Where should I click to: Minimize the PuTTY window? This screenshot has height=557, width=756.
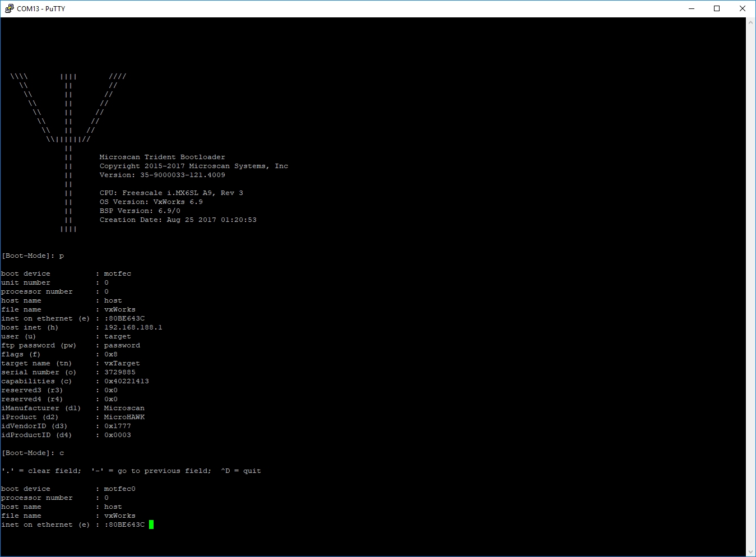691,8
